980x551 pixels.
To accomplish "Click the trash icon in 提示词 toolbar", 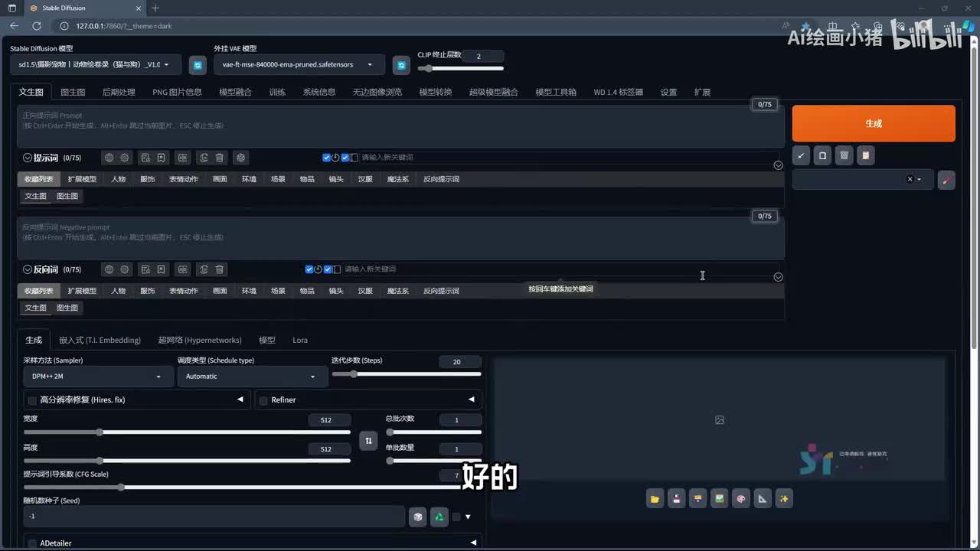I will [x=220, y=158].
